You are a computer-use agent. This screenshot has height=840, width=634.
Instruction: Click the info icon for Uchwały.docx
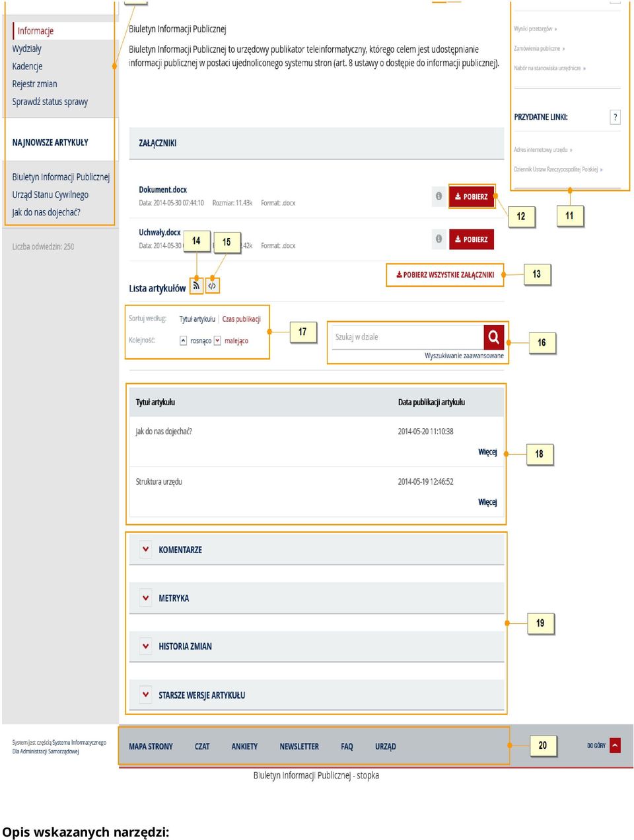coord(439,239)
